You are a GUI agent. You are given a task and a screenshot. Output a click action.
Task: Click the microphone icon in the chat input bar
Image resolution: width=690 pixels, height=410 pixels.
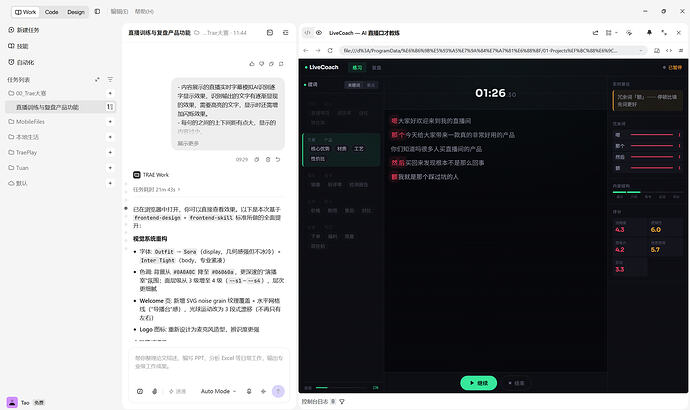click(x=249, y=391)
